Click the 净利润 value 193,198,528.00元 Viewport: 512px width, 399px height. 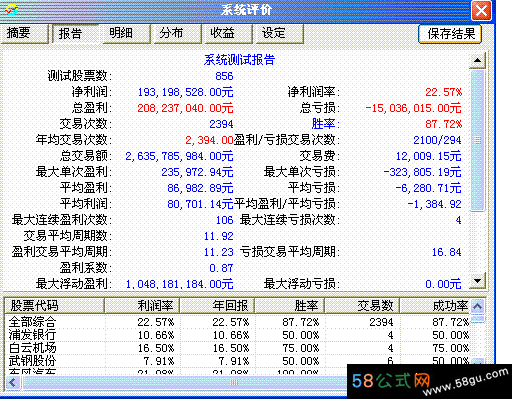click(x=185, y=92)
